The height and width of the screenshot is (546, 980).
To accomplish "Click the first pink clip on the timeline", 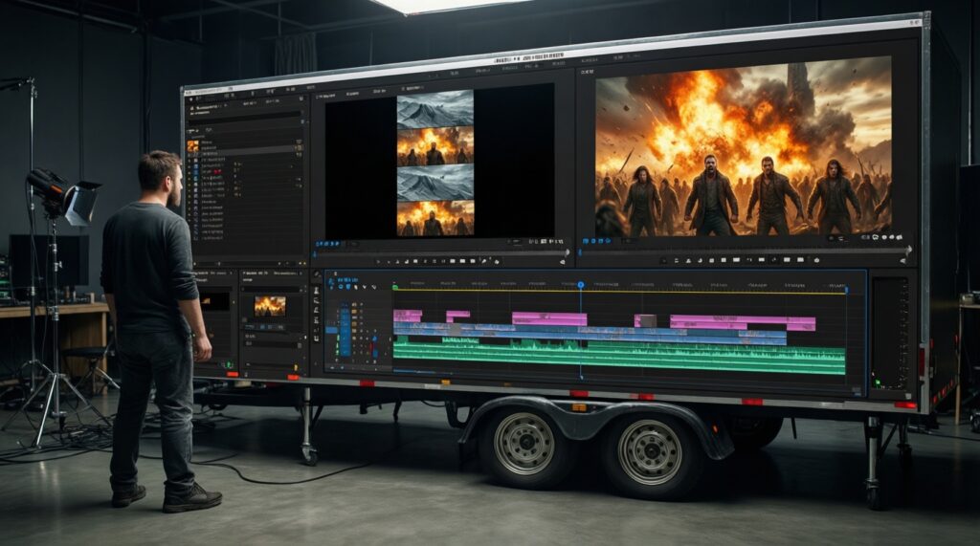I will click(407, 316).
